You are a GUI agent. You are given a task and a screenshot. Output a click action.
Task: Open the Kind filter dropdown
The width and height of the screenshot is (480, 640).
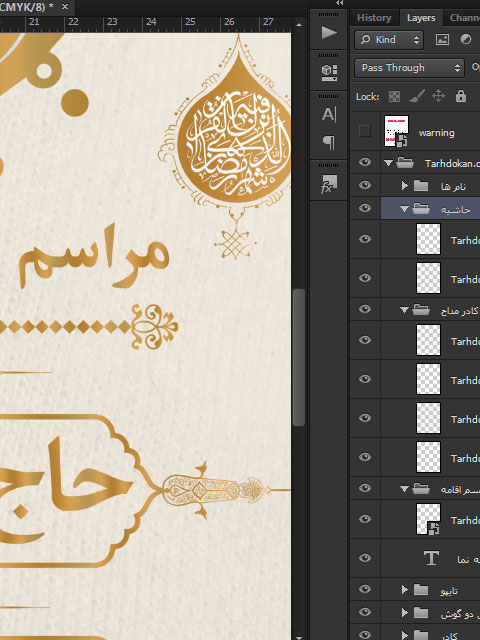pos(389,40)
